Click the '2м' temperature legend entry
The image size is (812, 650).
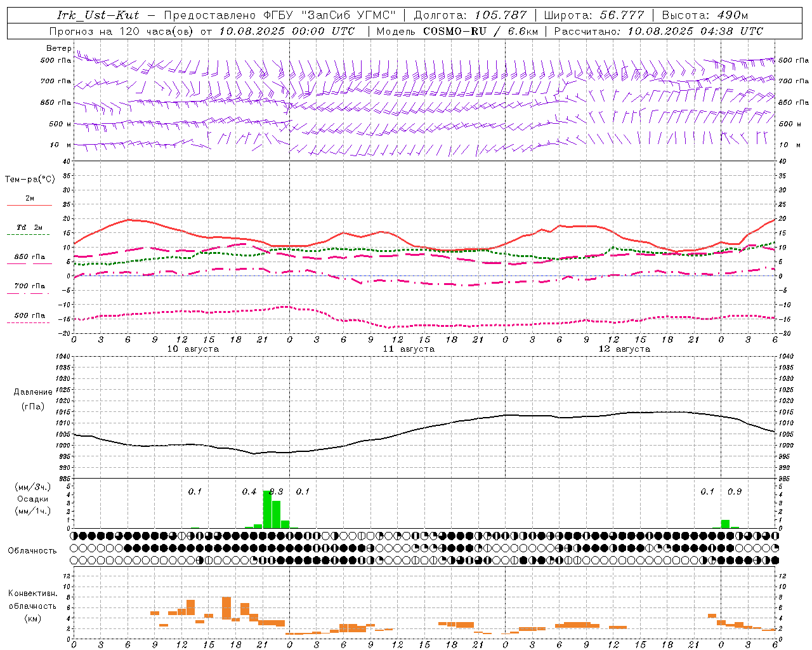(30, 198)
